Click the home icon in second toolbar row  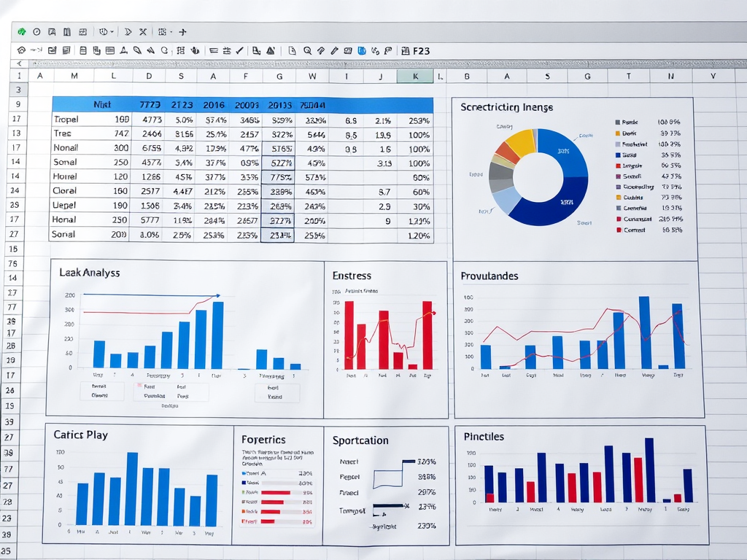21,51
